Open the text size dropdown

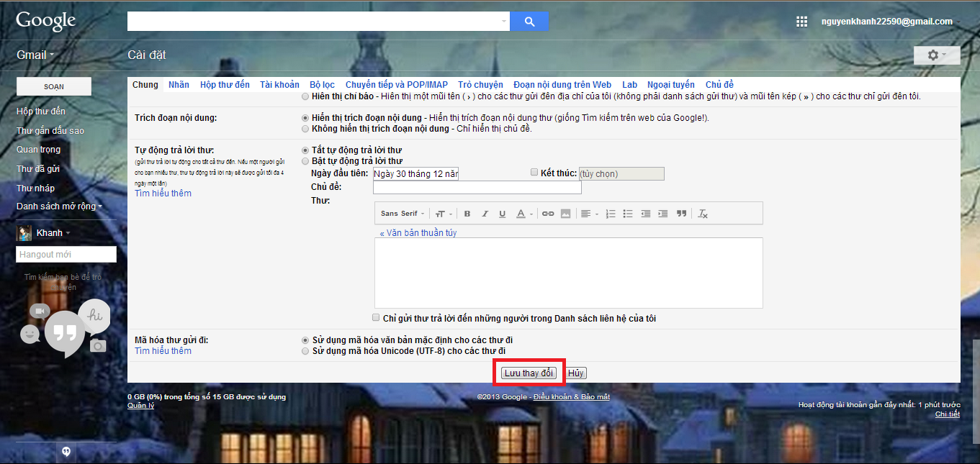442,214
